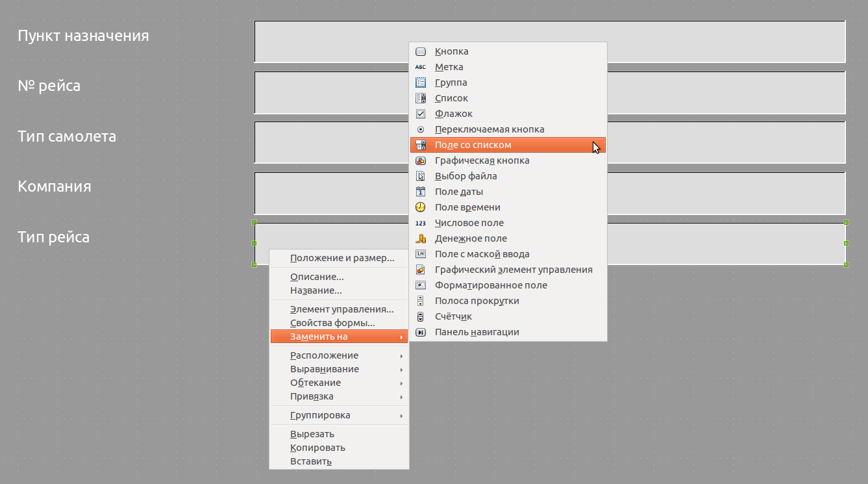Expand the Заменить на submenu
This screenshot has height=484, width=868.
pos(339,337)
